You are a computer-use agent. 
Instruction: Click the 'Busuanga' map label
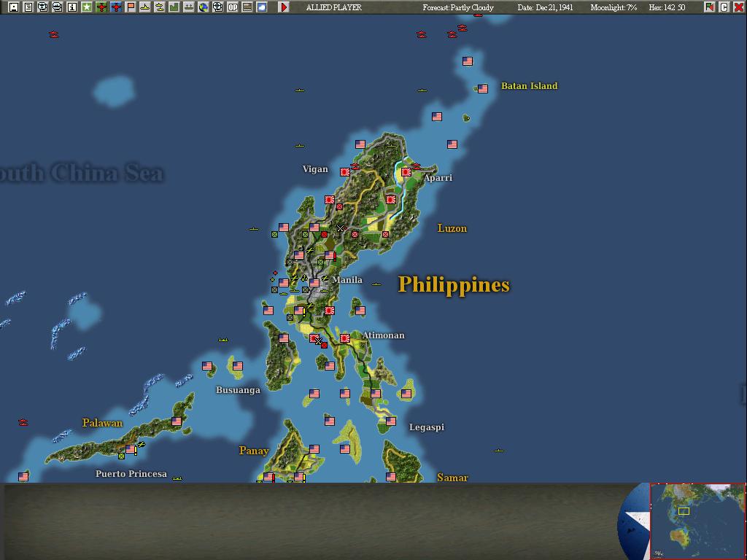point(239,390)
